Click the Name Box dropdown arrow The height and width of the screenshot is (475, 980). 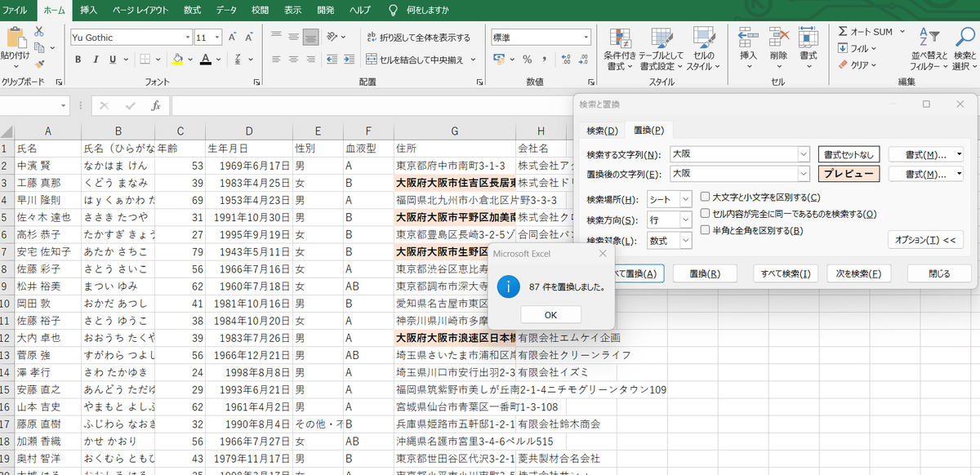coord(65,106)
